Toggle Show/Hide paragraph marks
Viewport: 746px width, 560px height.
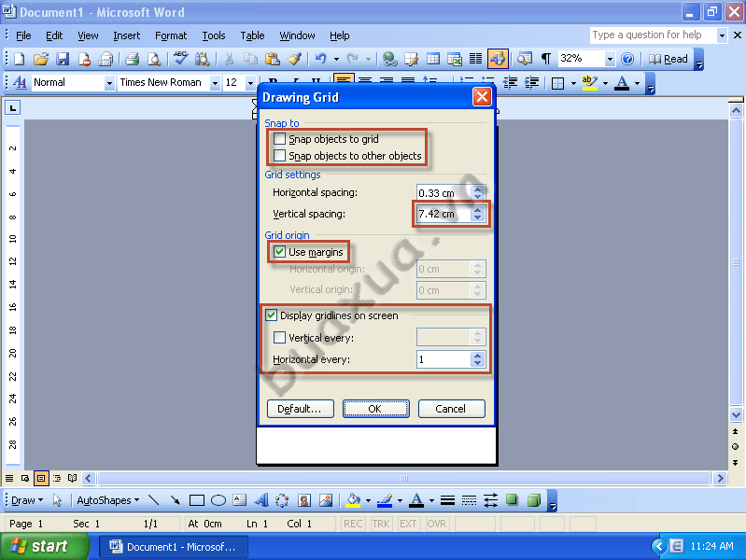pos(546,59)
